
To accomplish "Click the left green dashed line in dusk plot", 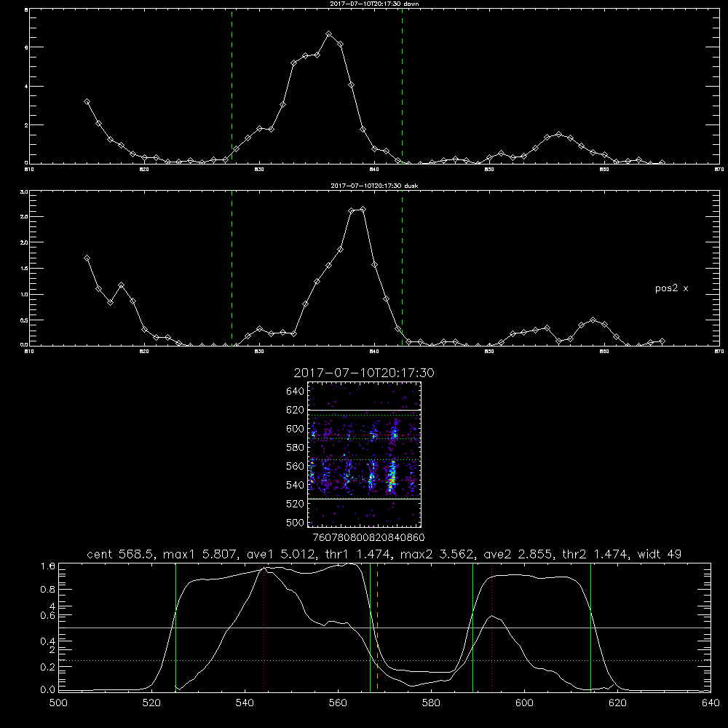I will coord(232,268).
